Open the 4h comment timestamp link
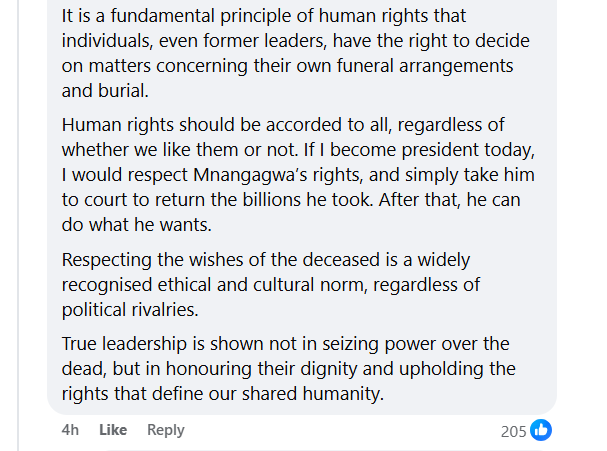Viewport: 607px width, 451px height. [x=70, y=430]
